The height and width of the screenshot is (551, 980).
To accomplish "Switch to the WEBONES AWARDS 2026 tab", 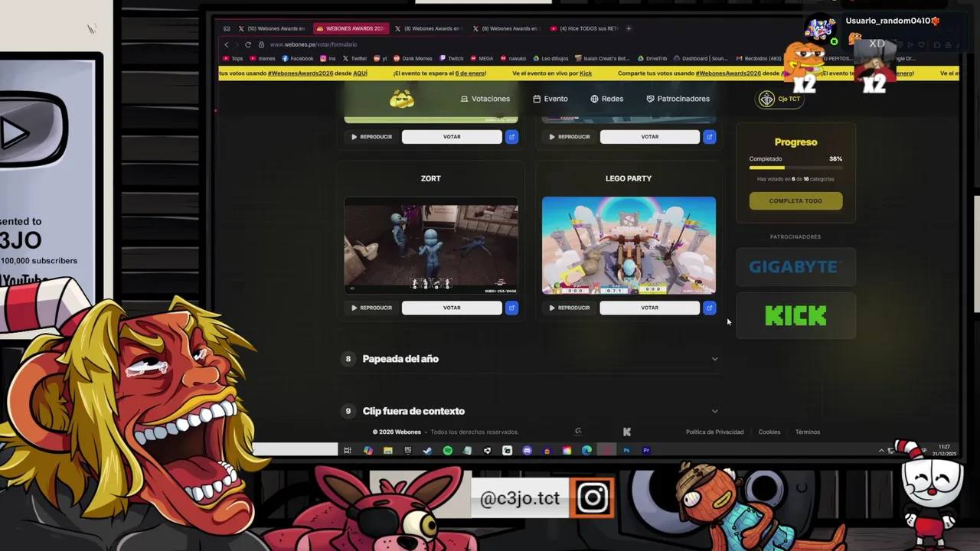I will pyautogui.click(x=351, y=28).
